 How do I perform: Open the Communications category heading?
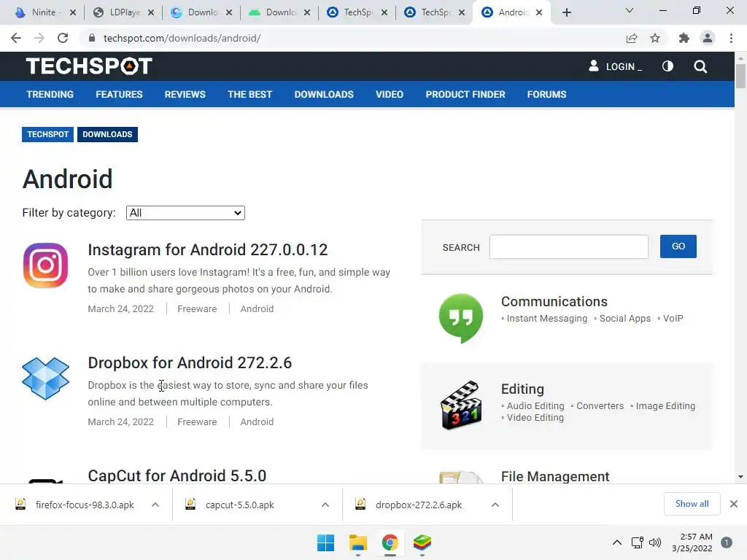click(554, 301)
